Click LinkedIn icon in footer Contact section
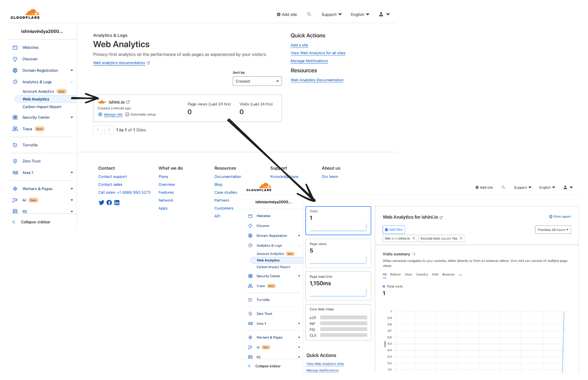Image resolution: width=588 pixels, height=380 pixels. [117, 203]
